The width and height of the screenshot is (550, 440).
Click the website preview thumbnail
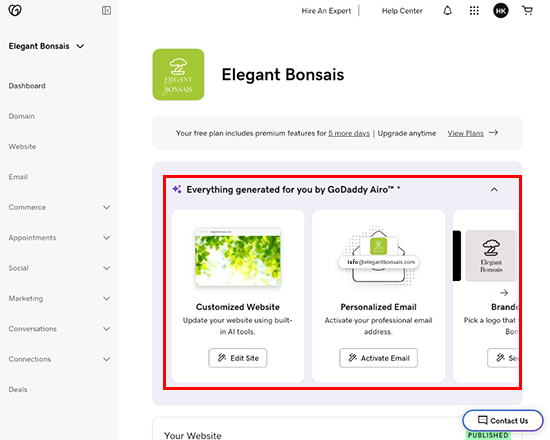pos(238,257)
